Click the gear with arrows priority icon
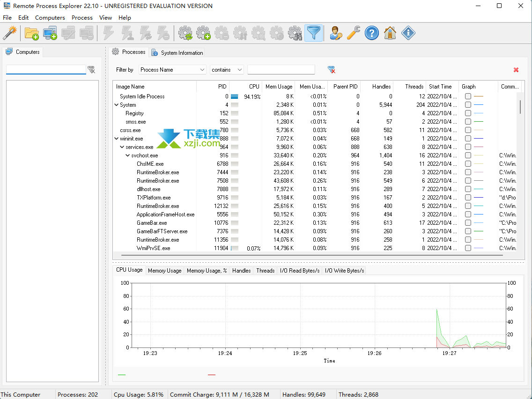 click(240, 33)
